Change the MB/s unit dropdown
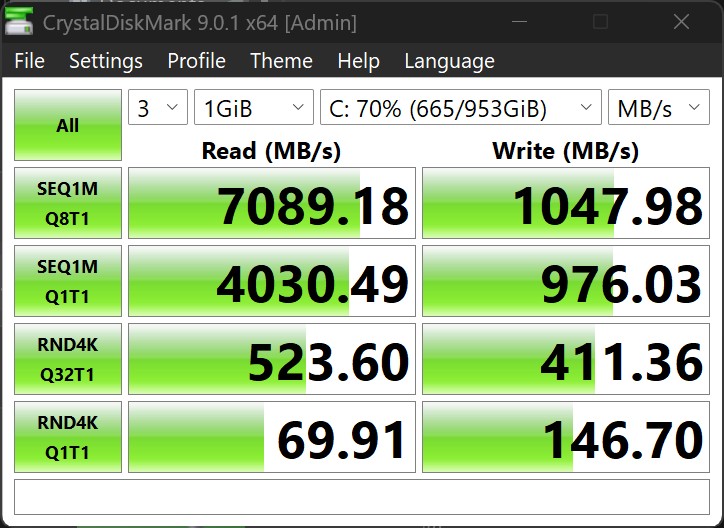Screen dimensions: 724x528 coord(659,108)
